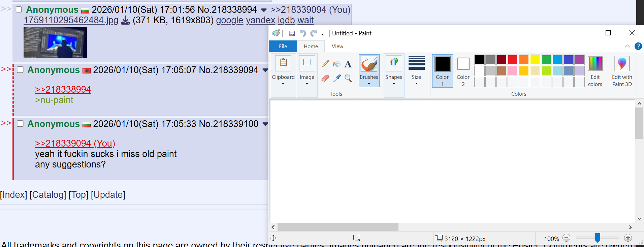This screenshot has height=247, width=644.
Task: Open menu arrow for post No.218339094
Action: tap(265, 70)
